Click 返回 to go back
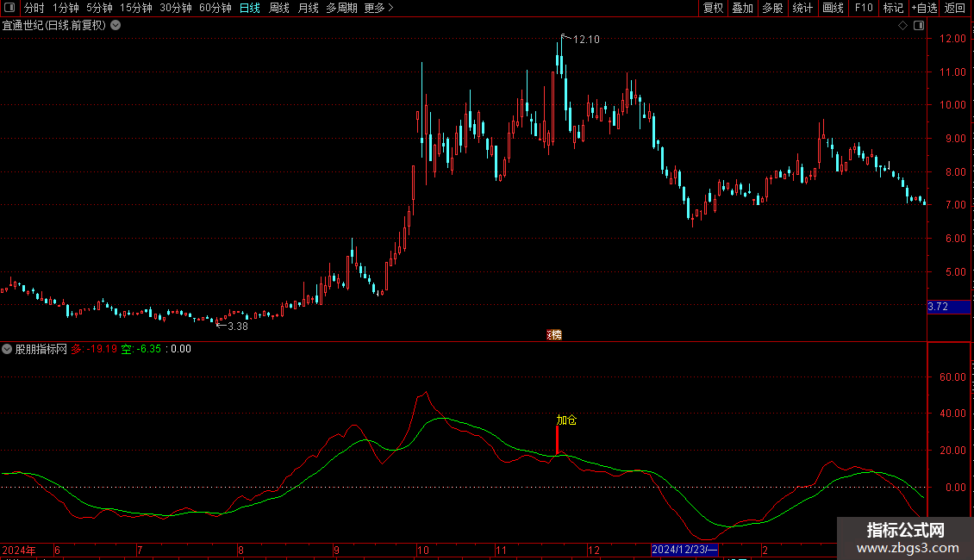Image resolution: width=974 pixels, height=560 pixels. [955, 8]
